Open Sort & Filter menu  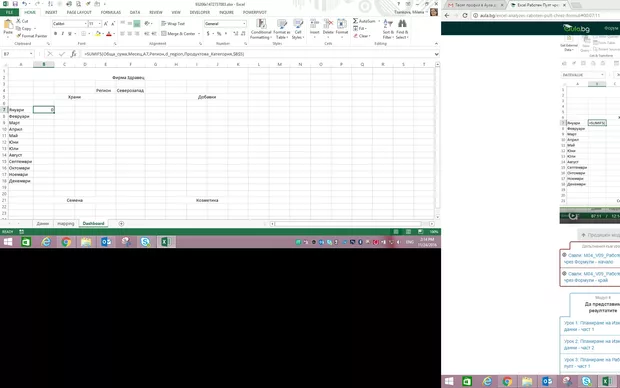388,29
